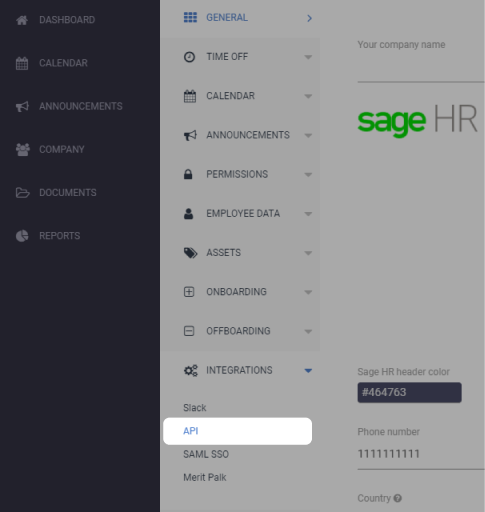Click the Permissions lock icon
The height and width of the screenshot is (512, 485).
[x=188, y=174]
